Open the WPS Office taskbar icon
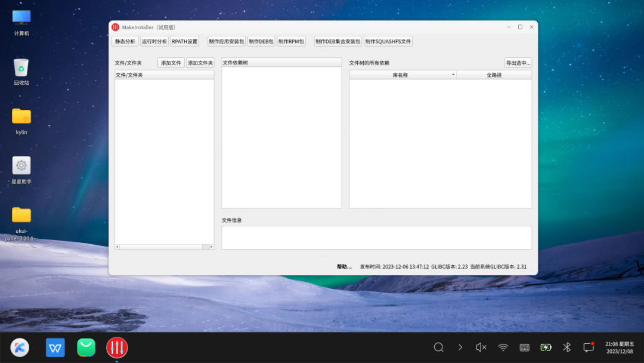 [x=55, y=347]
